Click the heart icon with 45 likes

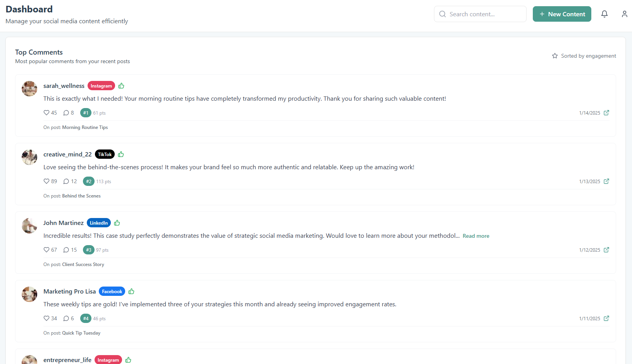[46, 113]
